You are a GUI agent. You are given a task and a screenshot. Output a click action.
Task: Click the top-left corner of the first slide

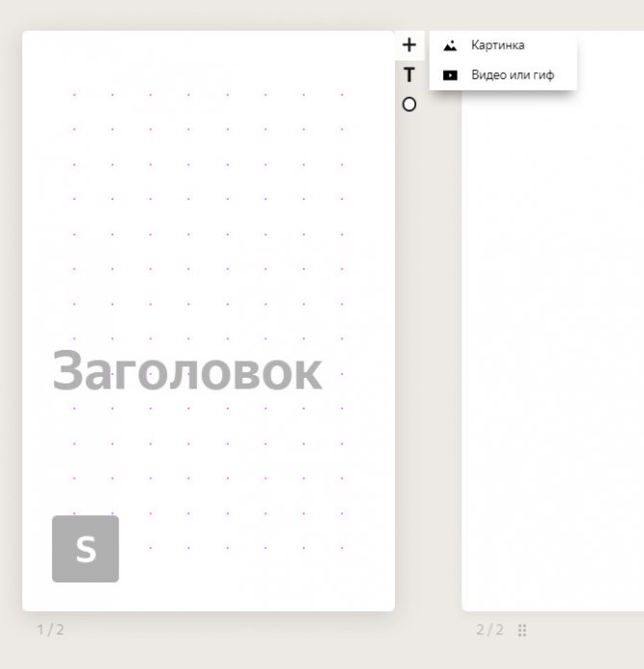click(x=29, y=37)
